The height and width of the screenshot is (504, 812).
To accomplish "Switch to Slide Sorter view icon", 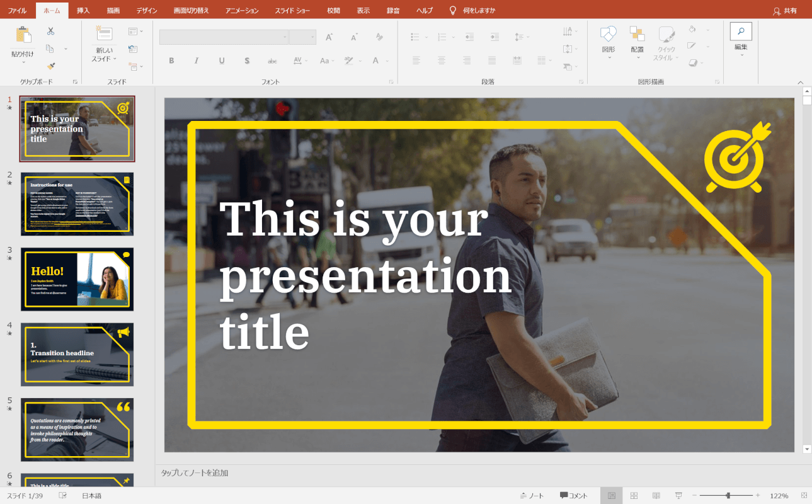I will 634,496.
